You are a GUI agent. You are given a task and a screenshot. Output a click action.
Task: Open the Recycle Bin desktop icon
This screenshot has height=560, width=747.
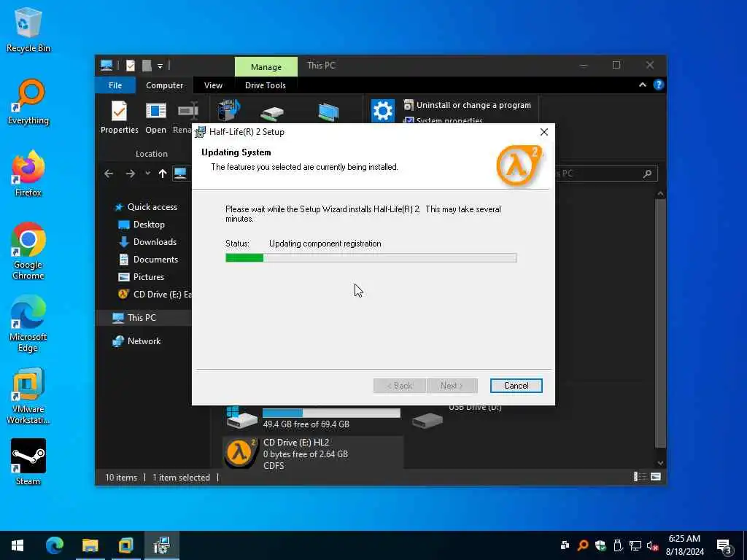click(28, 29)
